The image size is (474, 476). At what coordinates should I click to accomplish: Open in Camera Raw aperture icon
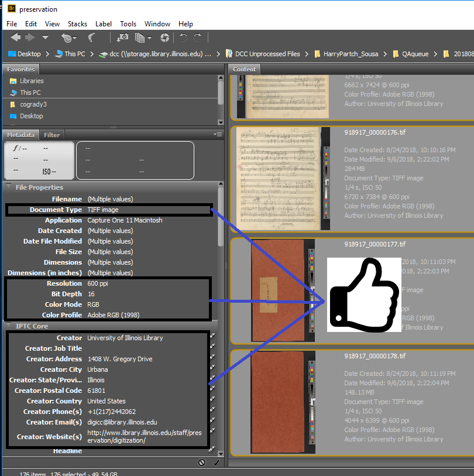(164, 37)
